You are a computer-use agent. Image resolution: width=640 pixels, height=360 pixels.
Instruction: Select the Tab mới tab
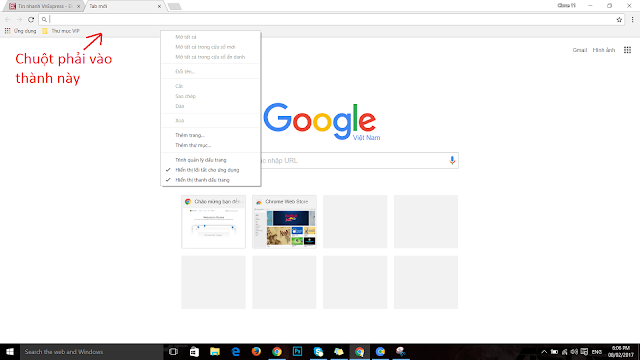tap(122, 7)
